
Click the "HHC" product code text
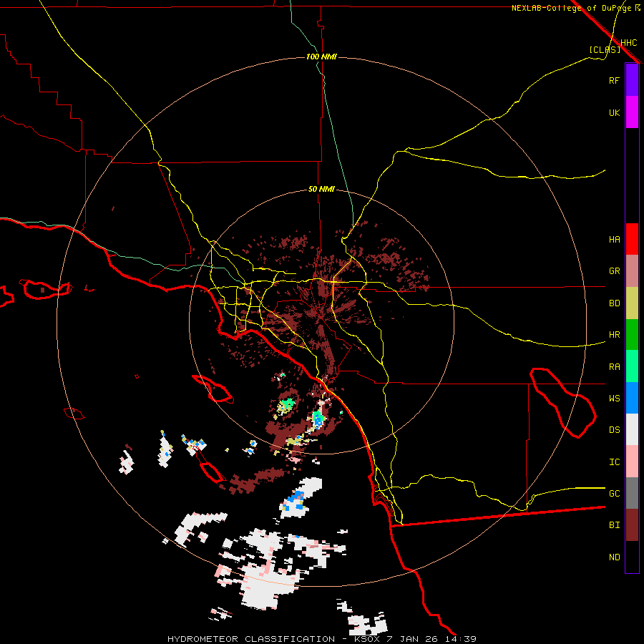click(629, 43)
